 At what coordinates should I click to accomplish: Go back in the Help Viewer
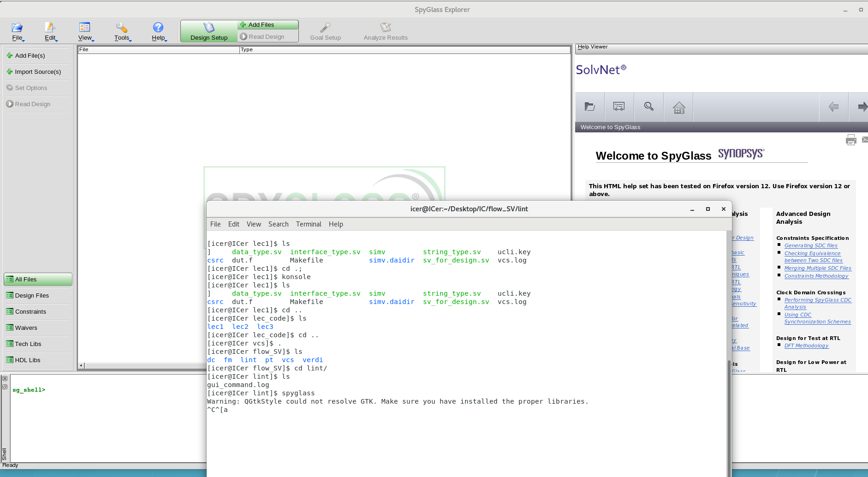coord(834,107)
